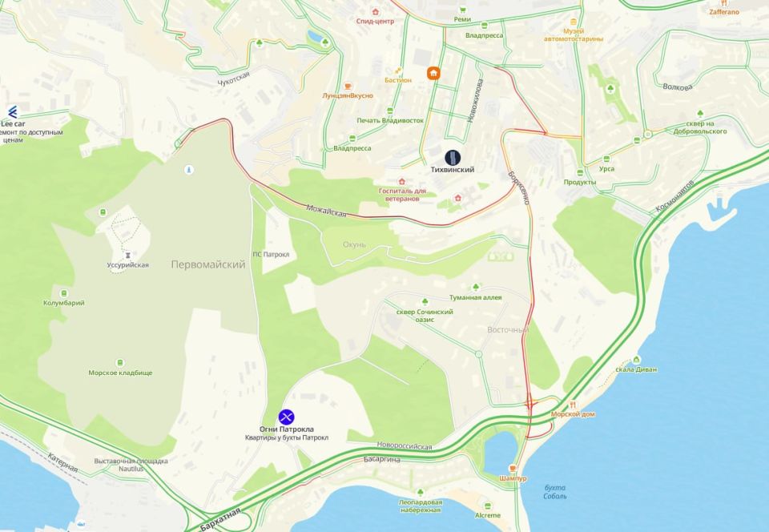The image size is (769, 532).
Task: Click the ЛунцзянВкусно cafe icon
Action: point(348,87)
